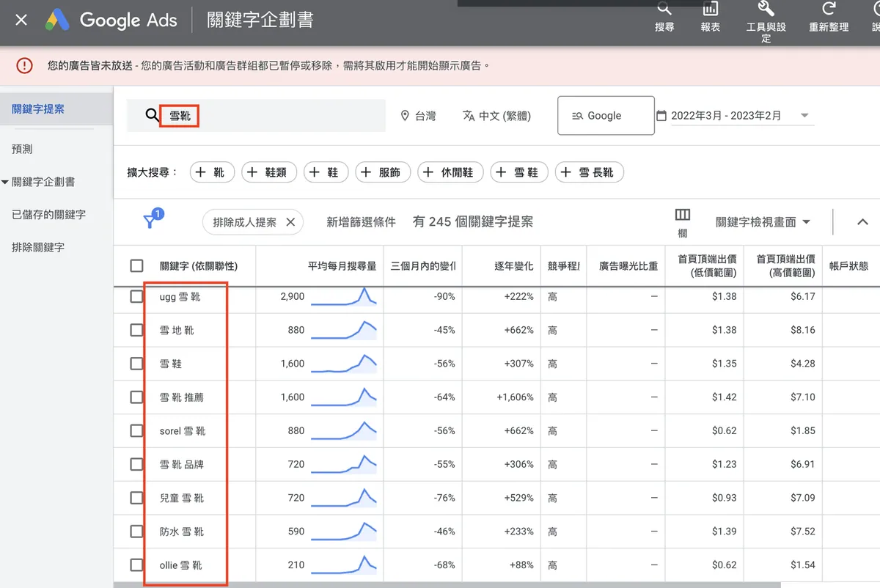Add the single 鞋 broaden-search chip
This screenshot has height=588, width=880.
[326, 172]
